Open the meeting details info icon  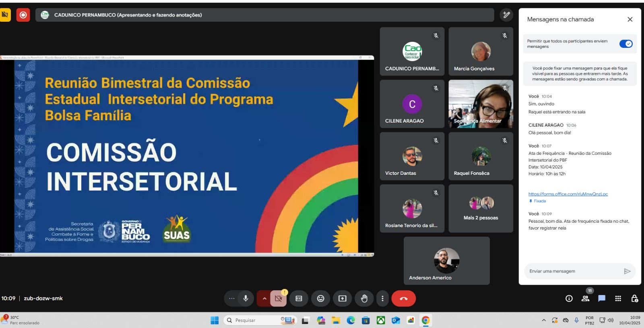click(x=569, y=299)
